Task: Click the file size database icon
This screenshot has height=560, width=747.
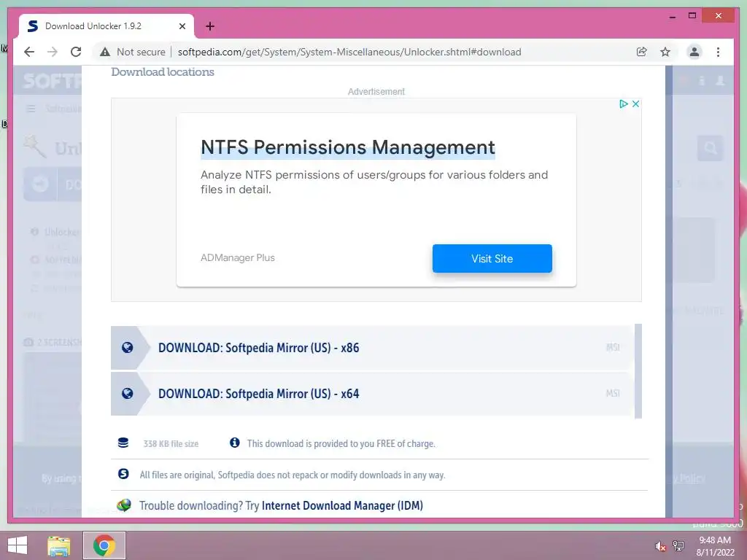Action: coord(123,443)
